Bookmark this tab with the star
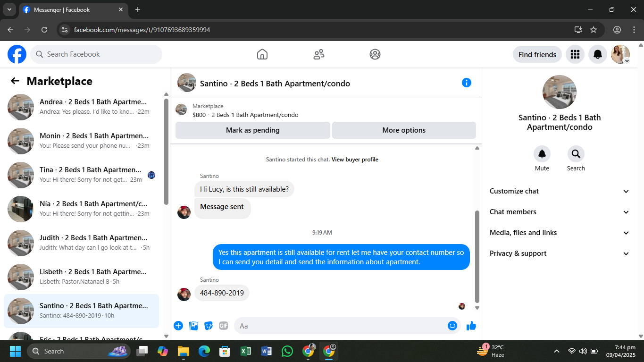644x362 pixels. click(594, 30)
